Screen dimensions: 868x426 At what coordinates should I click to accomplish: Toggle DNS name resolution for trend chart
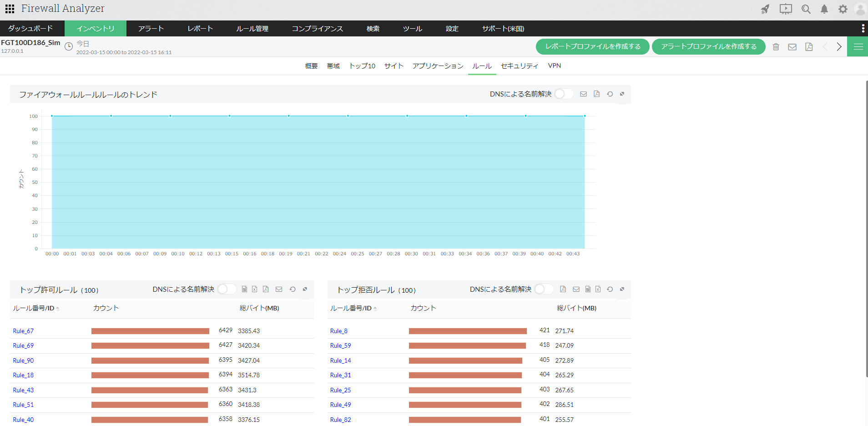[563, 94]
